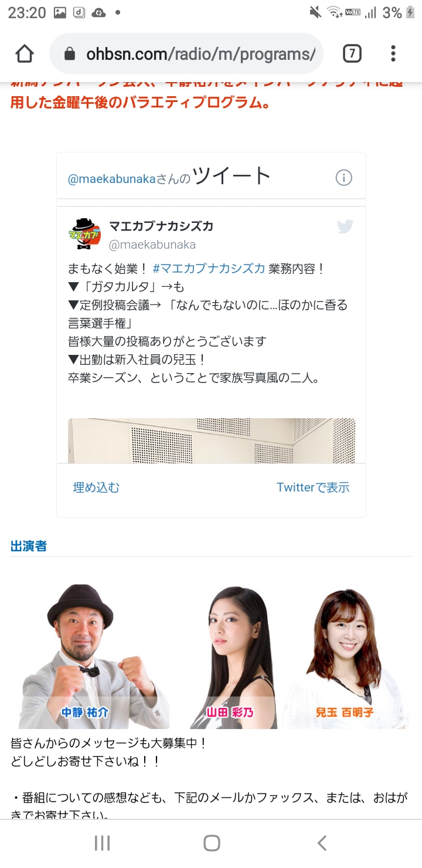Tap the Android back navigation arrow
The height and width of the screenshot is (868, 422).
click(321, 843)
